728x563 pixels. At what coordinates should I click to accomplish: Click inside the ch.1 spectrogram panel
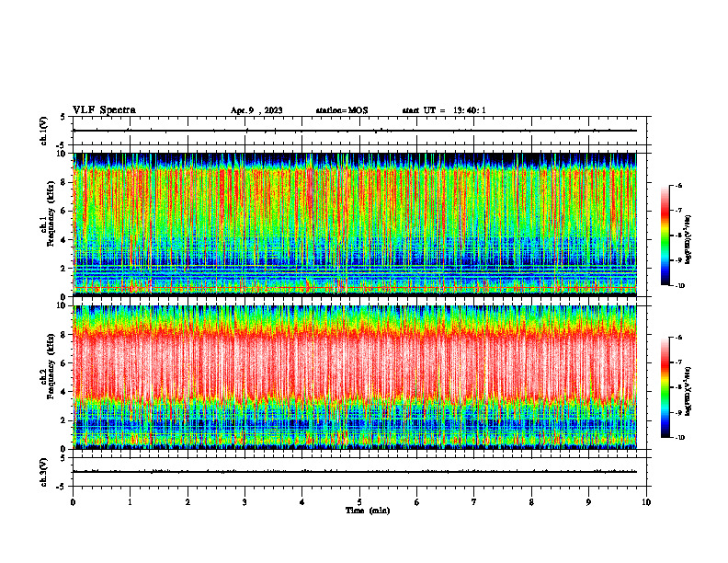(x=355, y=224)
